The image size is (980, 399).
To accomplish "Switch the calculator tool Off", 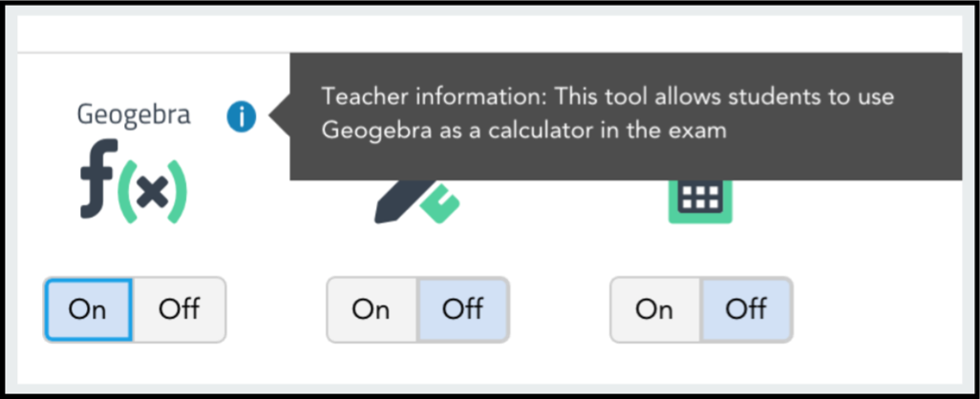I will 747,309.
